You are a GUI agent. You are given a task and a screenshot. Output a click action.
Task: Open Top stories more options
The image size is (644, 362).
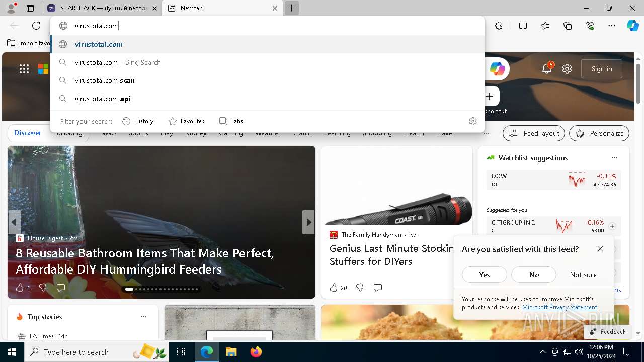pos(143,317)
